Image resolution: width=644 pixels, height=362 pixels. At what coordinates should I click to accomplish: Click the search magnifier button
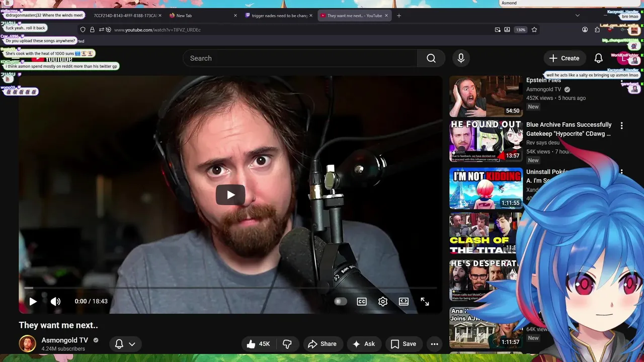click(431, 58)
